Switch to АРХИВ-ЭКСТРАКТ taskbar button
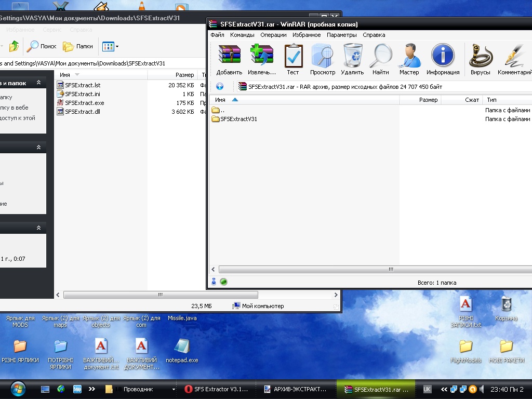 point(295,389)
